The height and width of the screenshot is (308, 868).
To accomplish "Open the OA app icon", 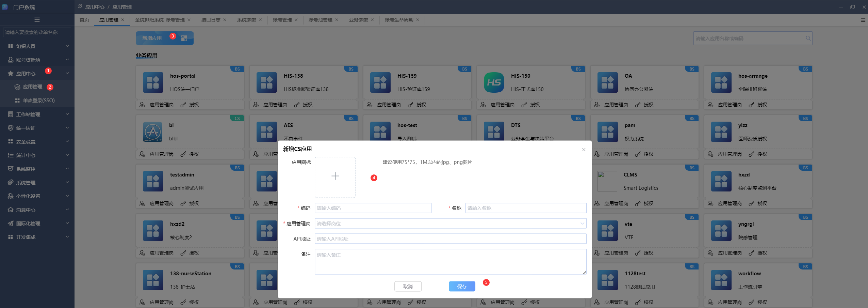I will (608, 82).
